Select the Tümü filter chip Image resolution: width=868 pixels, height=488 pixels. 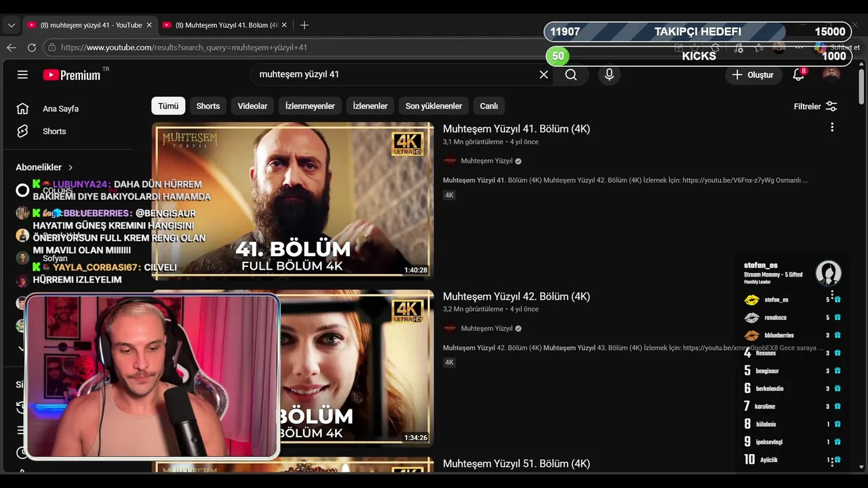168,106
